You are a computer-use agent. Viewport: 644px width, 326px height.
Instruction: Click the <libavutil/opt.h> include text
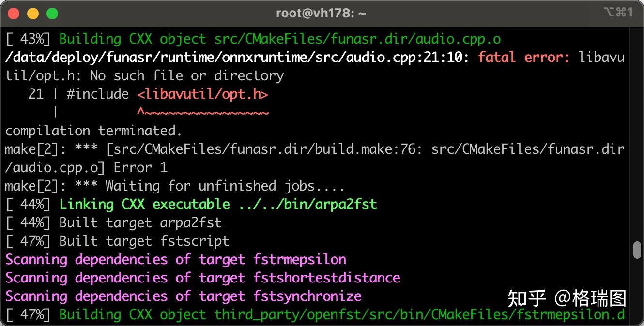tap(202, 94)
